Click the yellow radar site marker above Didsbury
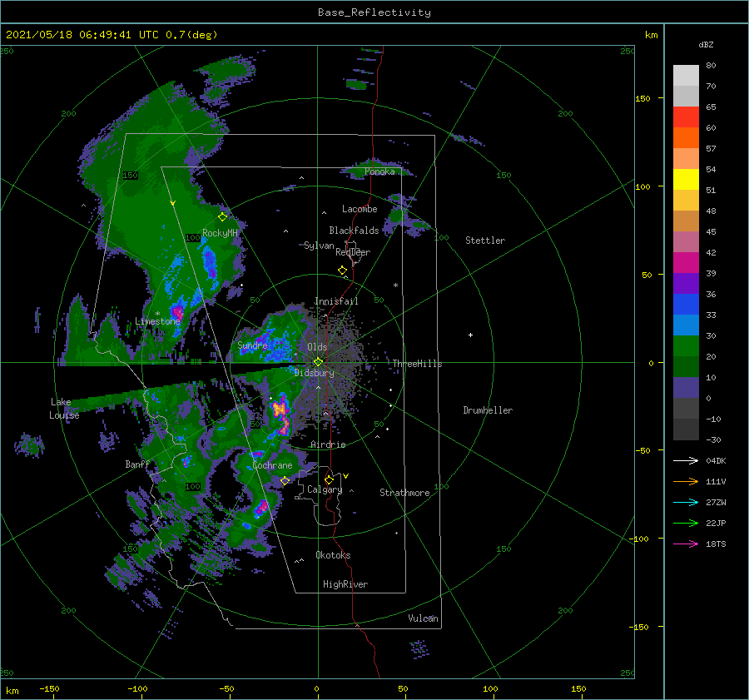The image size is (749, 700). click(318, 362)
